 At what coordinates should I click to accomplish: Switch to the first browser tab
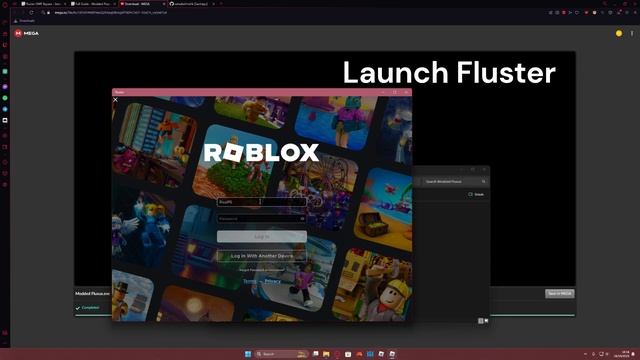point(43,4)
